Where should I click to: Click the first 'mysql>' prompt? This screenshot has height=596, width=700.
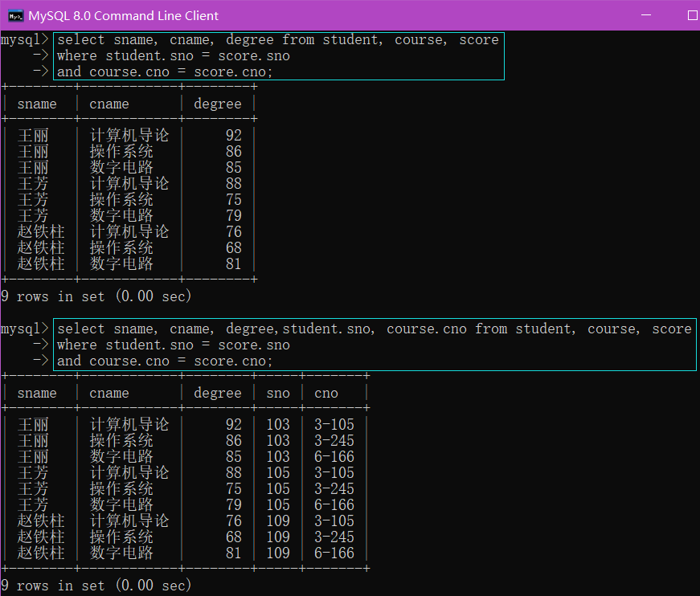[x=25, y=39]
